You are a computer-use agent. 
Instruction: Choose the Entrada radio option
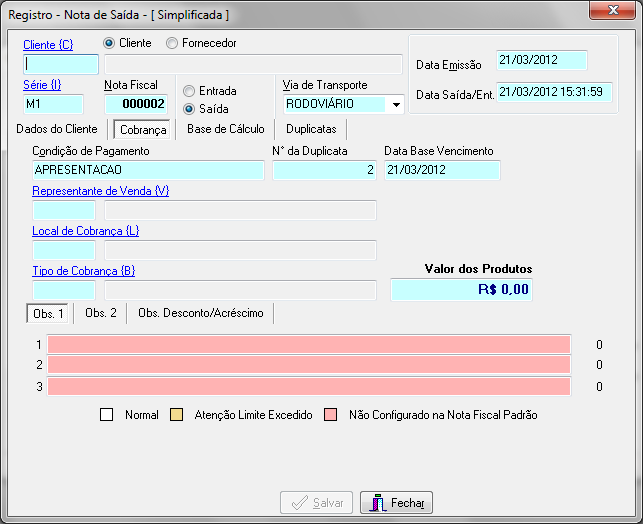click(189, 91)
